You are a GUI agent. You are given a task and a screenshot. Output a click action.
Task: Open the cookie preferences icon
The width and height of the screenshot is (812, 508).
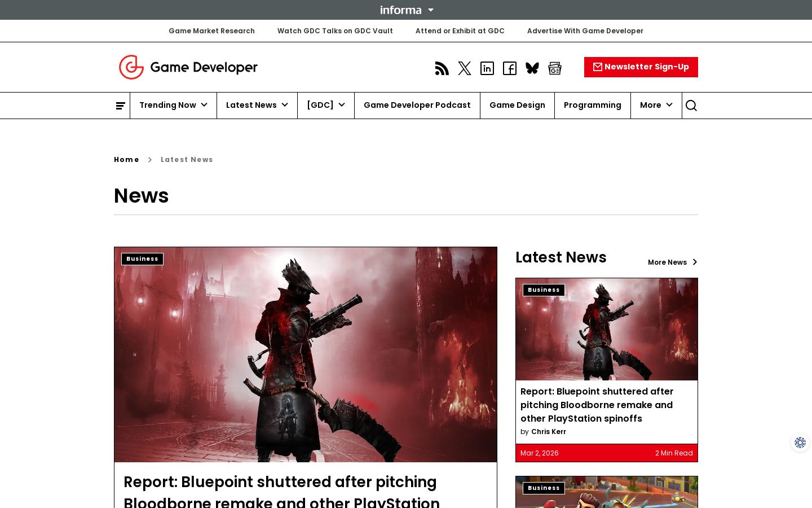point(800,443)
